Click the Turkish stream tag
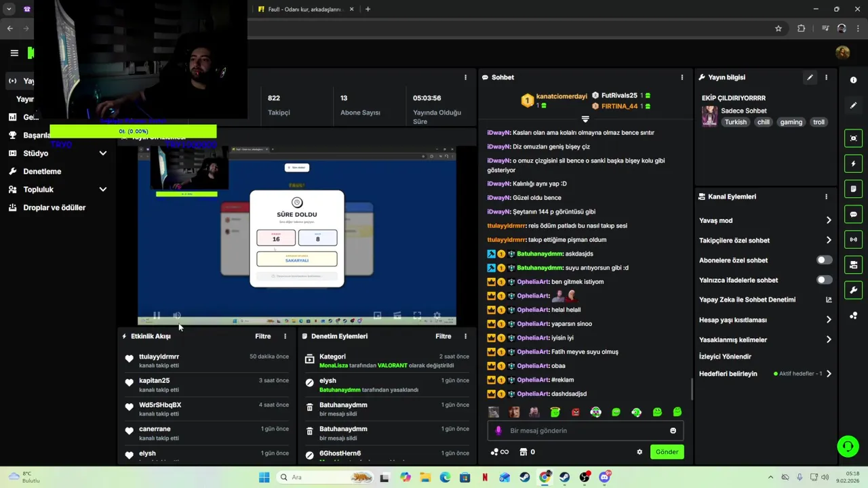 [735, 122]
